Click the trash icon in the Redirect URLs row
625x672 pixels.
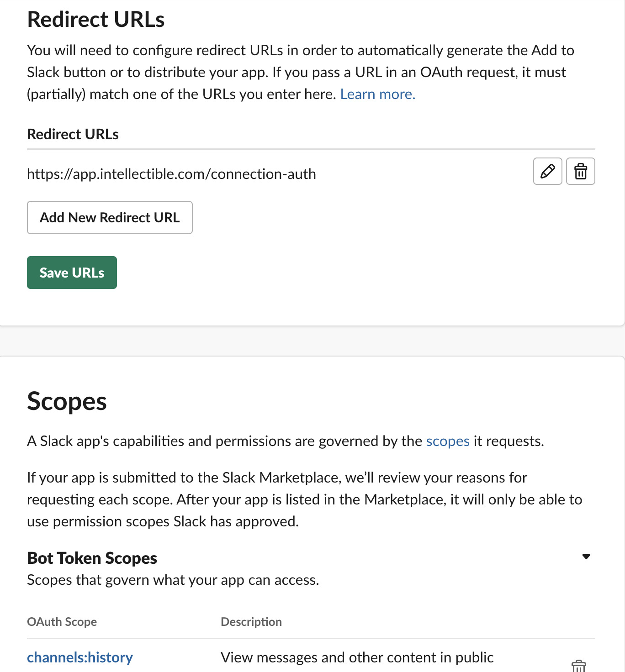[x=580, y=171]
